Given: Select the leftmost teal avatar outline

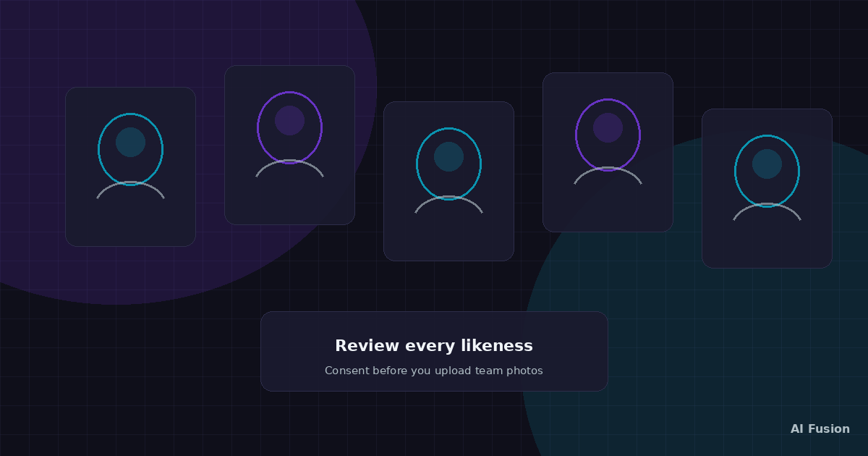Looking at the screenshot, I should (130, 149).
